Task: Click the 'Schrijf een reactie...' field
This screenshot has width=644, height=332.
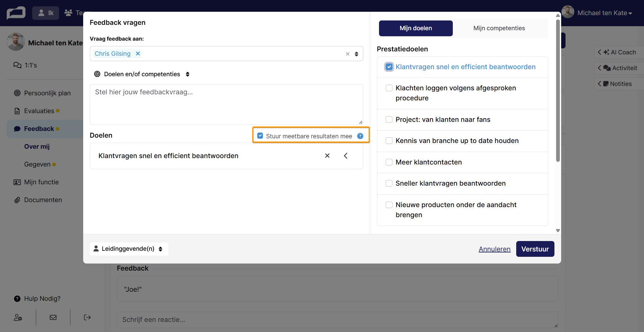Action: pyautogui.click(x=337, y=320)
